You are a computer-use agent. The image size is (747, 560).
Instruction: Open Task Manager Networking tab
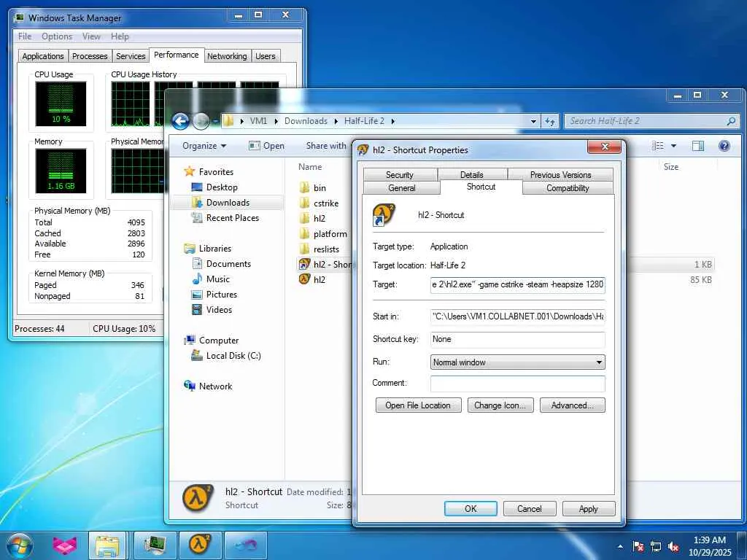pyautogui.click(x=228, y=55)
